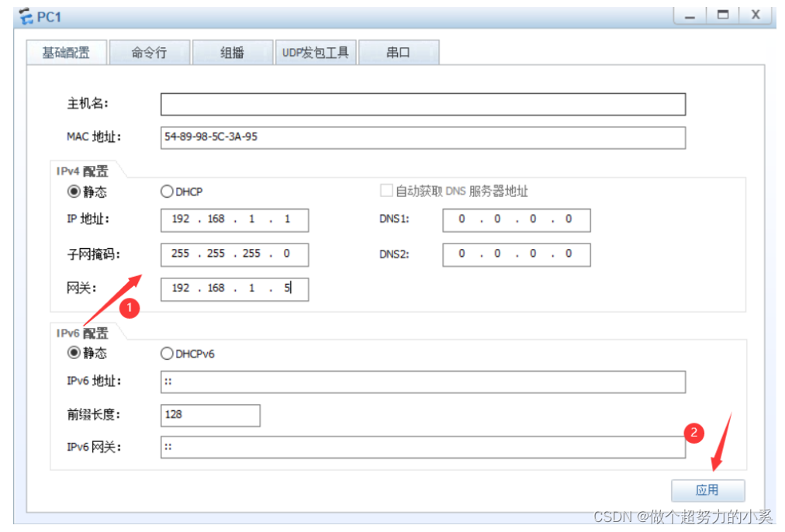The width and height of the screenshot is (785, 532).
Task: Click the 前缀长度 field showing 128
Action: pyautogui.click(x=210, y=416)
